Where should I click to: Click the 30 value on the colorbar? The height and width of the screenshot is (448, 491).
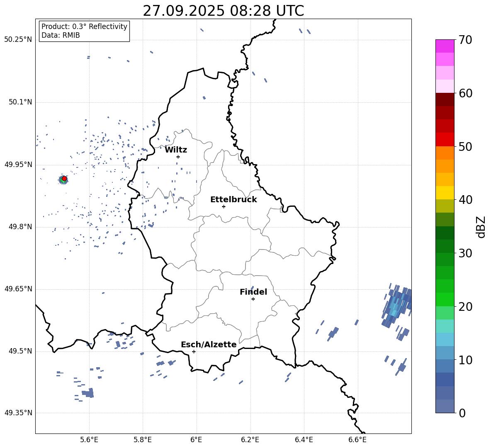click(x=465, y=253)
